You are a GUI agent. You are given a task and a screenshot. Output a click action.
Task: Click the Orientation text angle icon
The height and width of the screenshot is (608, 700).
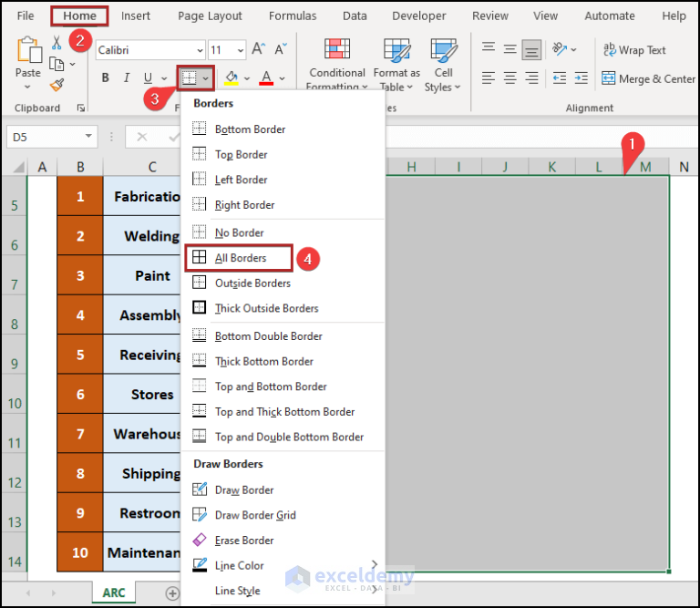pyautogui.click(x=560, y=48)
